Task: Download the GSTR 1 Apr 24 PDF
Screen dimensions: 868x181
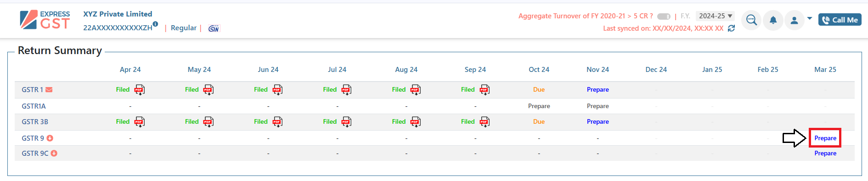Action: click(140, 90)
